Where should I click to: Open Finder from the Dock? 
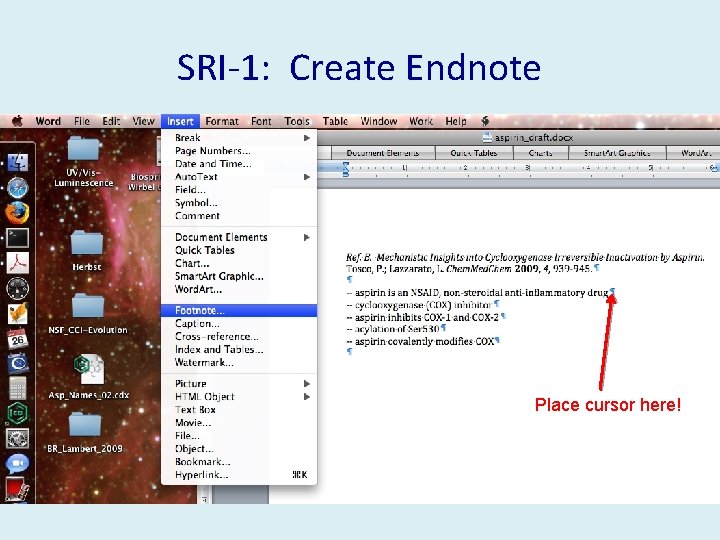pyautogui.click(x=18, y=162)
